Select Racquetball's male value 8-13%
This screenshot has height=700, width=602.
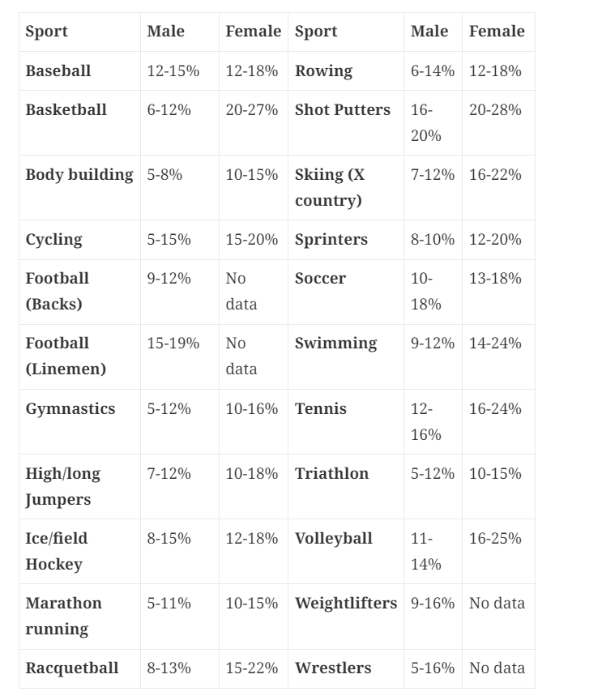169,668
